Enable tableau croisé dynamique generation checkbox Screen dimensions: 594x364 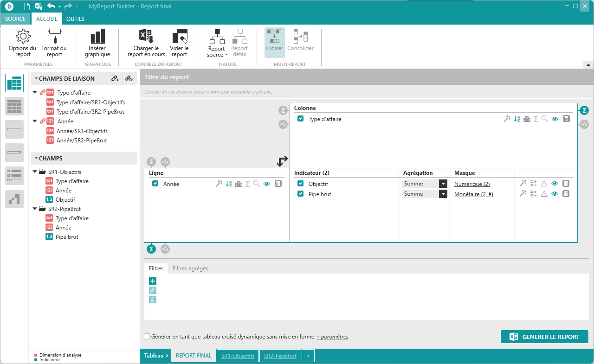pyautogui.click(x=147, y=337)
